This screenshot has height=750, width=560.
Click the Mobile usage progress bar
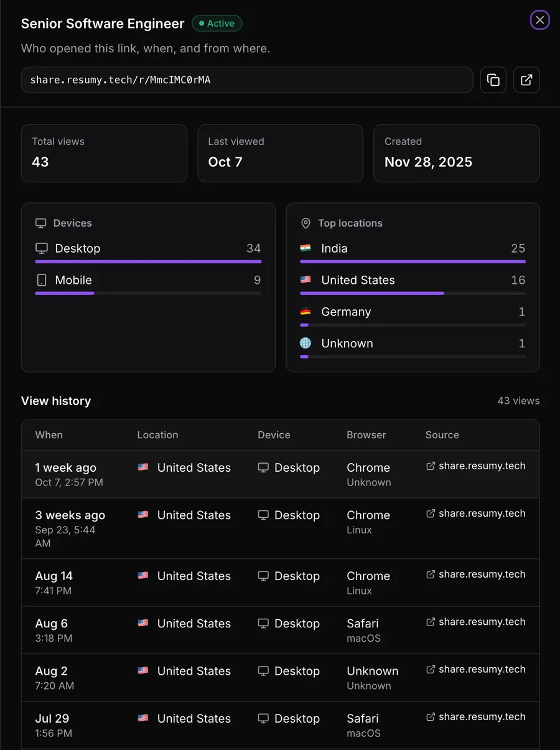148,293
